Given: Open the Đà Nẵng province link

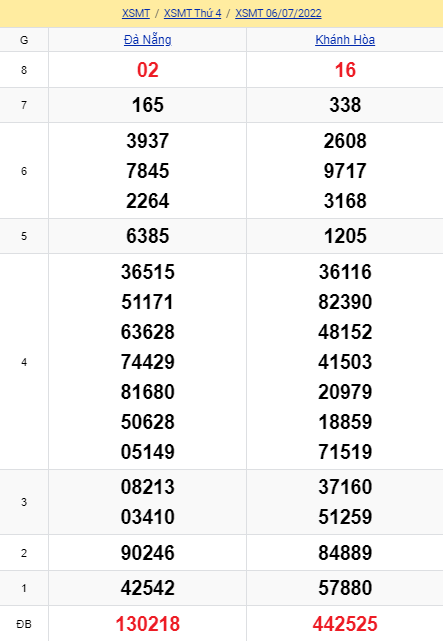Looking at the screenshot, I should point(148,40).
